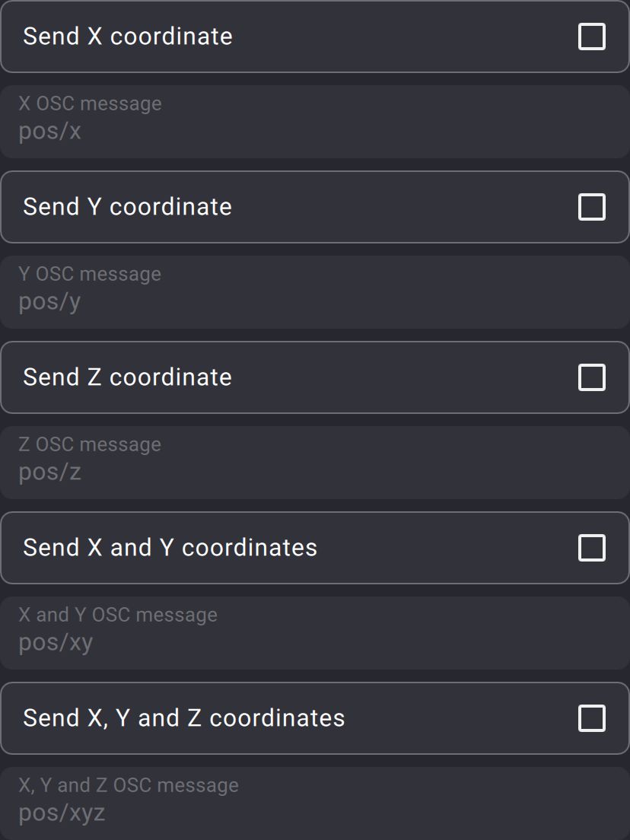The height and width of the screenshot is (840, 630).
Task: Click the 'X OSC message' field caption
Action: click(x=91, y=103)
